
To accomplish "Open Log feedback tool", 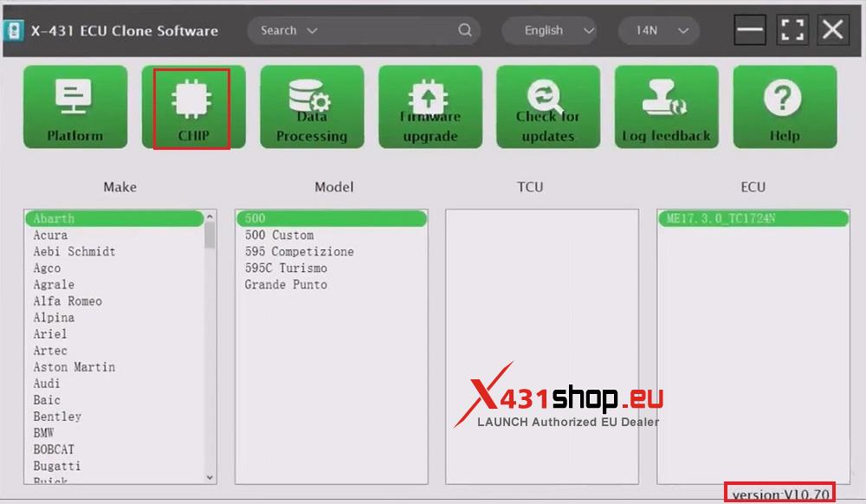I will (667, 107).
